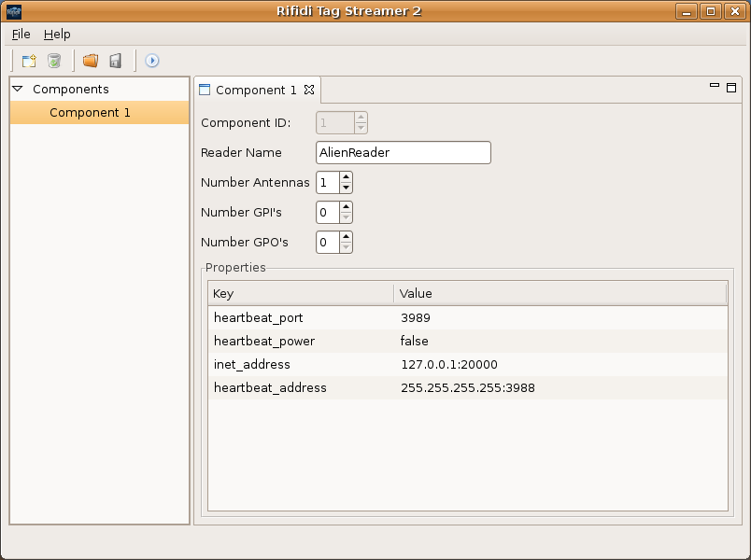751x560 pixels.
Task: Minimize the Component 1 editor panel
Action: pos(715,87)
